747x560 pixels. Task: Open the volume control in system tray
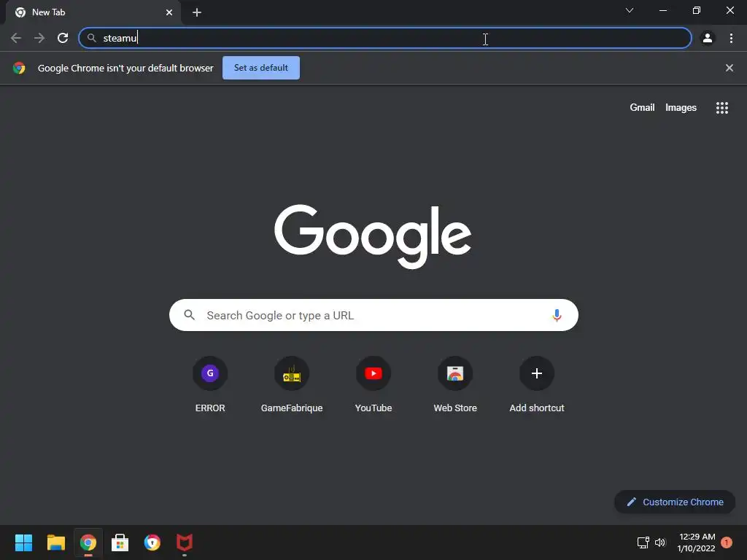pos(659,542)
